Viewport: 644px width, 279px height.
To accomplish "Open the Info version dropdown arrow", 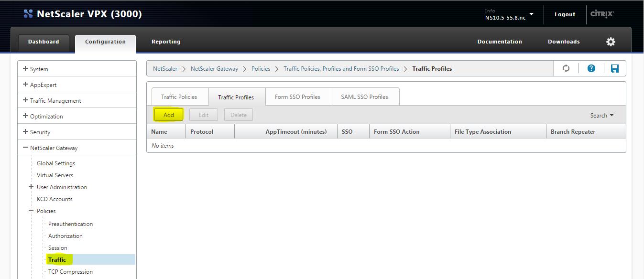I will [531, 14].
